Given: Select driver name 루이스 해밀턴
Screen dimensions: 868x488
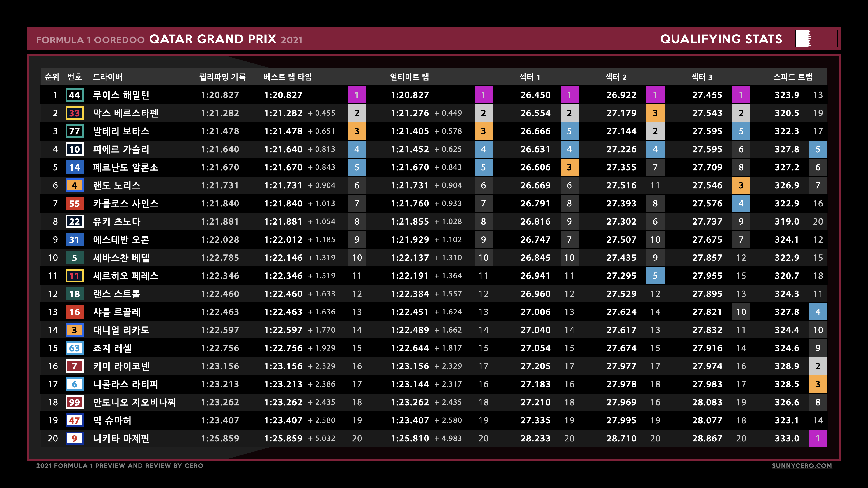Looking at the screenshot, I should pyautogui.click(x=121, y=95).
